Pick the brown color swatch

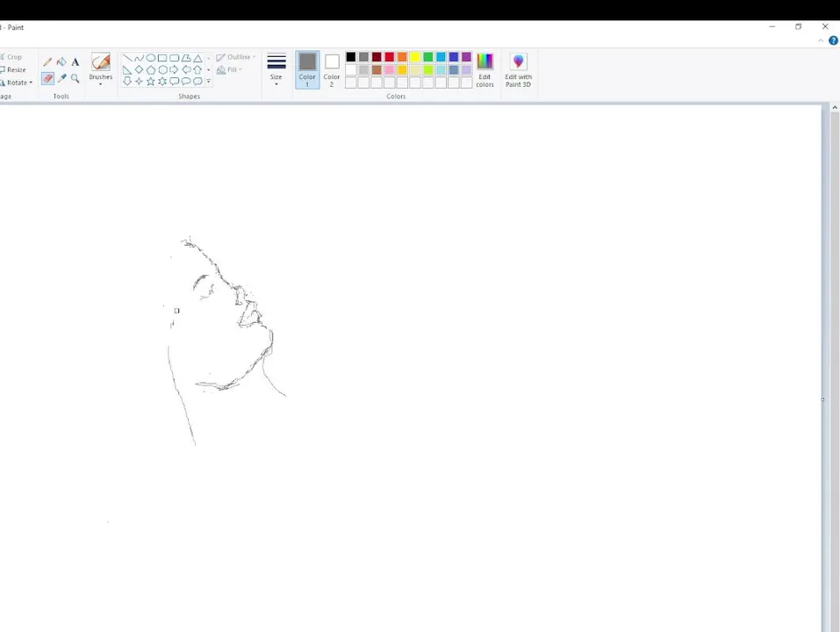tap(377, 69)
